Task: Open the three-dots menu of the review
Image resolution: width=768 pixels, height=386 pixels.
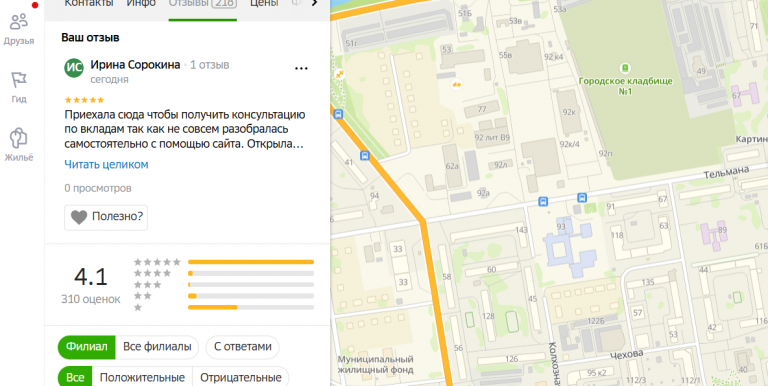Action: point(301,68)
